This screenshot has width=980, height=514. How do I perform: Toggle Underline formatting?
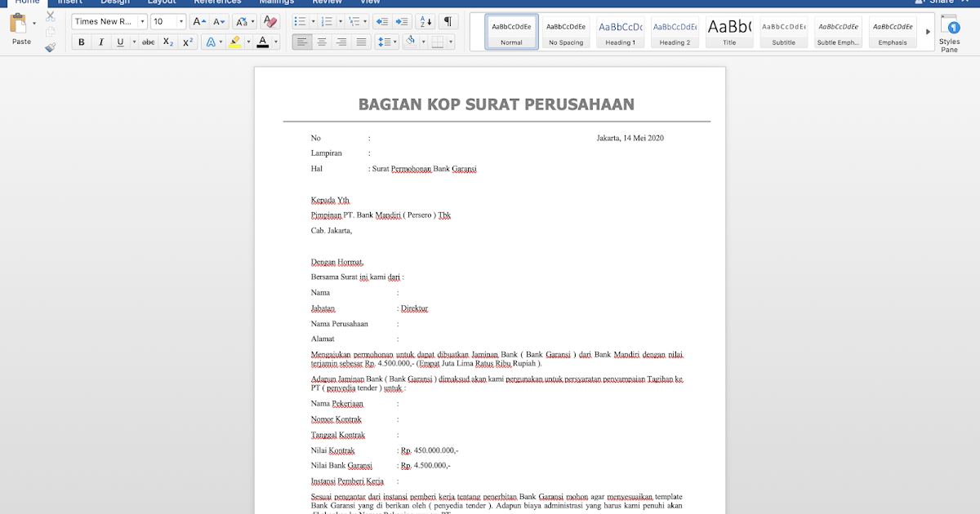pos(121,42)
